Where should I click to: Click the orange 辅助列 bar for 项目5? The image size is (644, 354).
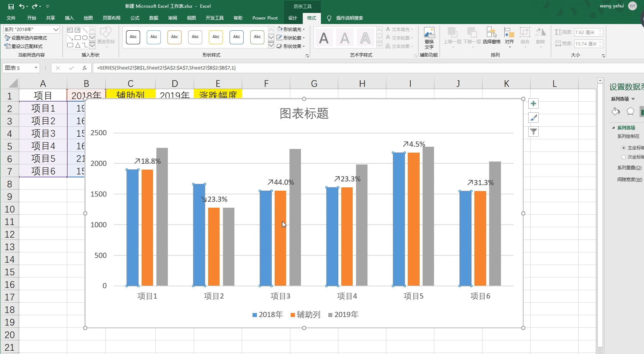414,219
